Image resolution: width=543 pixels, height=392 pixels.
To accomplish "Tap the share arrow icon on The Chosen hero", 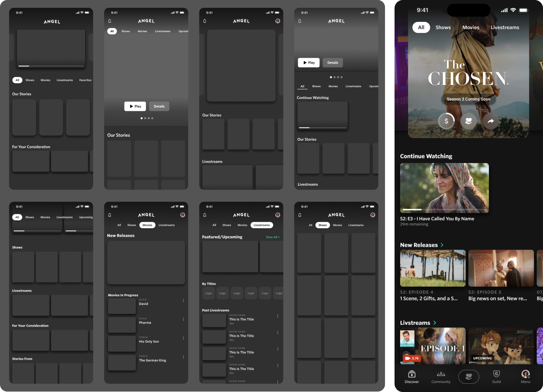I will pos(491,121).
